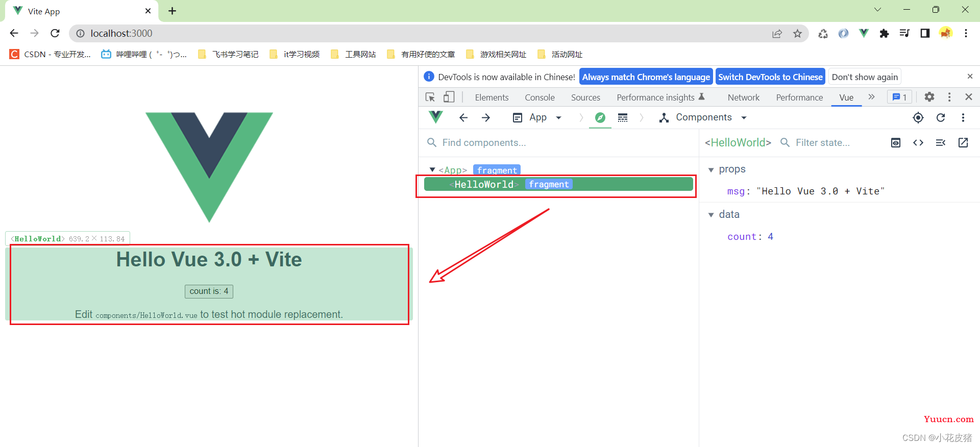Switch to the Network tab
Viewport: 980px width, 447px height.
[x=743, y=97]
